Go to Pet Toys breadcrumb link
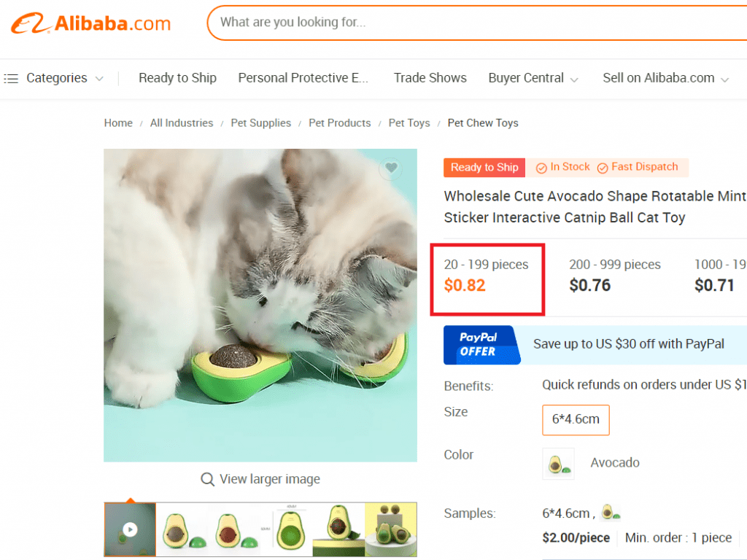Screen dimensions: 747x560 (x=409, y=123)
